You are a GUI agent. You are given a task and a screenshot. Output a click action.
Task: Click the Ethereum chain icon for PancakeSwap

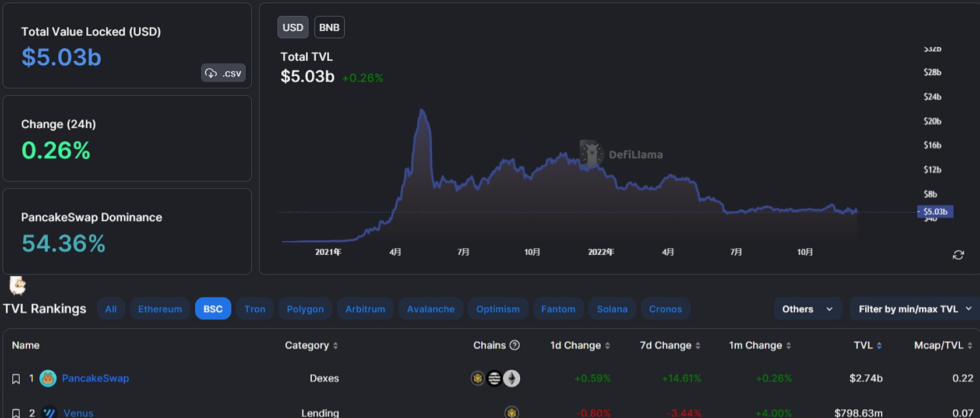point(512,378)
